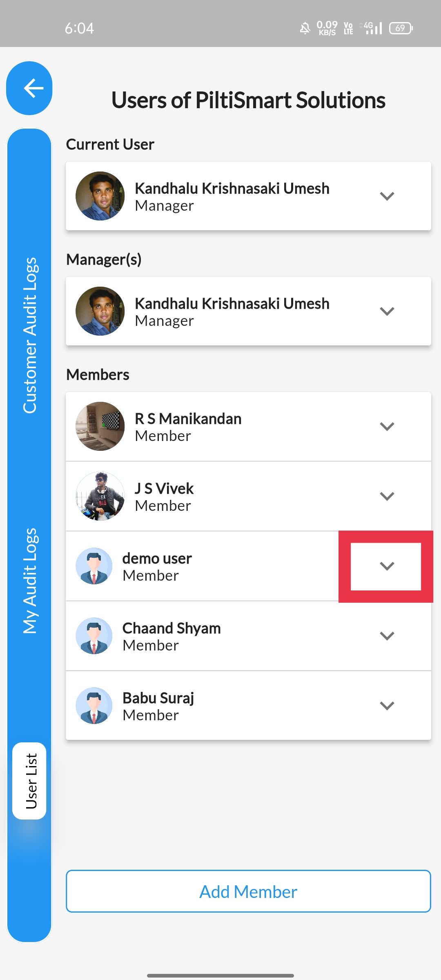Open current user's profile photo
Screen dimensions: 441x980
point(100,196)
